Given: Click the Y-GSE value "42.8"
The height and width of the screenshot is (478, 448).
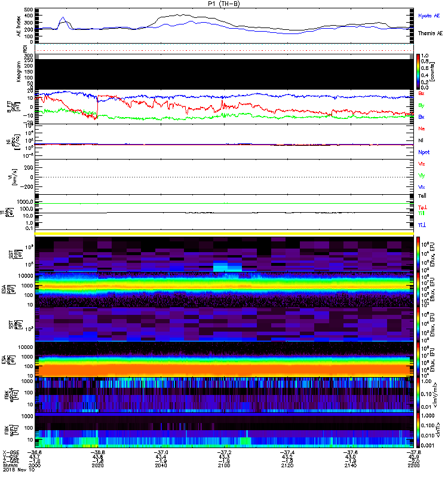Looking at the screenshot, I should (413, 457).
